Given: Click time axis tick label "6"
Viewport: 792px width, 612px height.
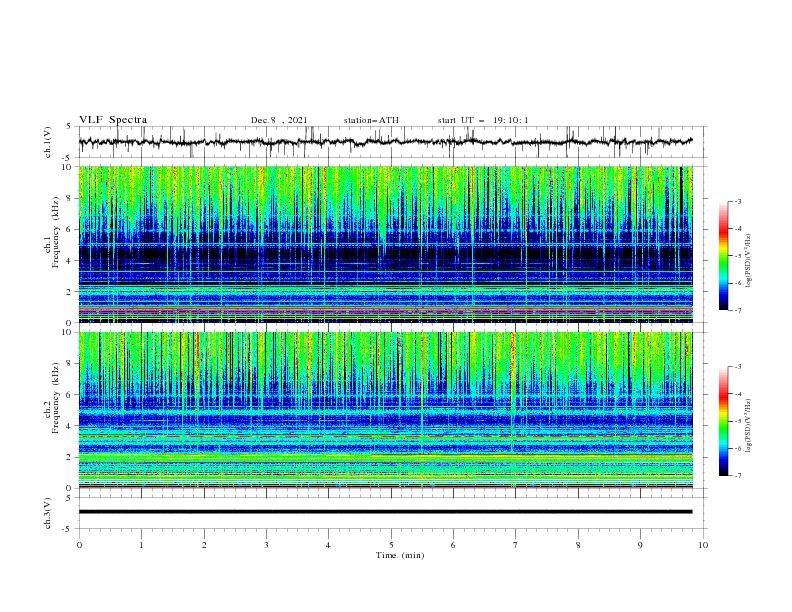Looking at the screenshot, I should 453,545.
